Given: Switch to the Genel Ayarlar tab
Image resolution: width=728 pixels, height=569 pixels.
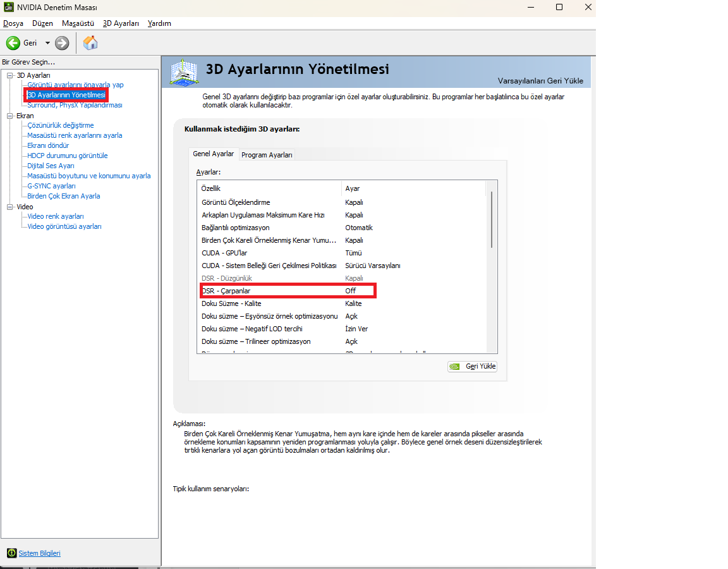Looking at the screenshot, I should (x=214, y=154).
